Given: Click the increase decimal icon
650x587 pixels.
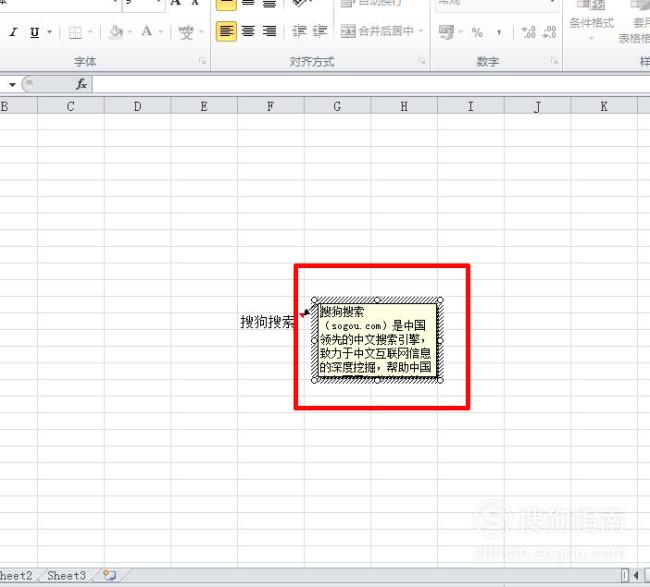Looking at the screenshot, I should click(529, 32).
